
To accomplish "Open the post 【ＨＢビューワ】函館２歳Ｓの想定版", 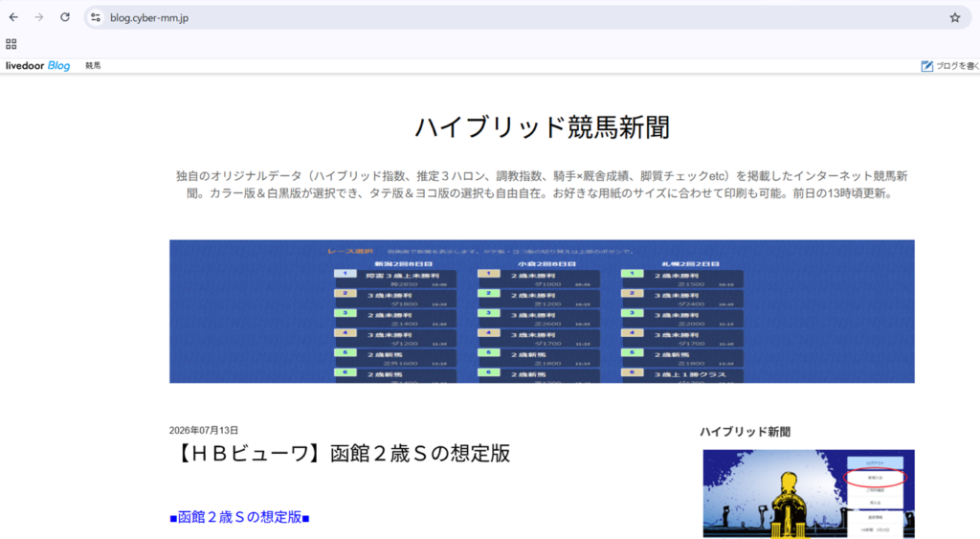I will pos(340,454).
